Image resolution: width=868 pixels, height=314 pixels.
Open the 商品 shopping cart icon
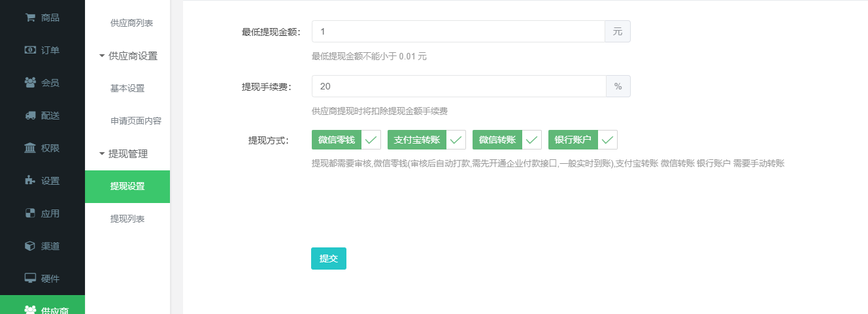click(x=30, y=18)
